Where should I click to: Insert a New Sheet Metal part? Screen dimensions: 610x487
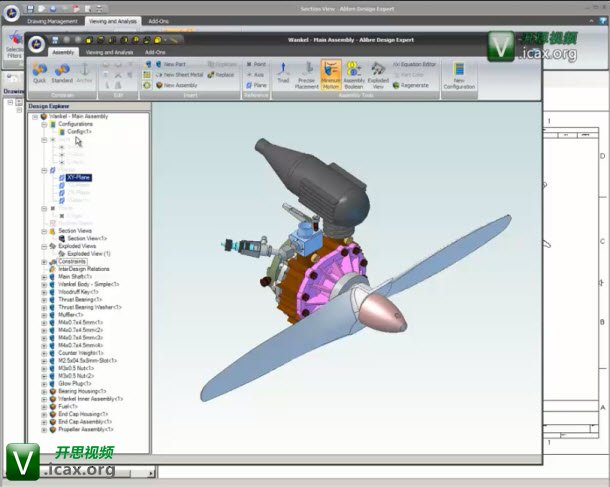point(179,75)
